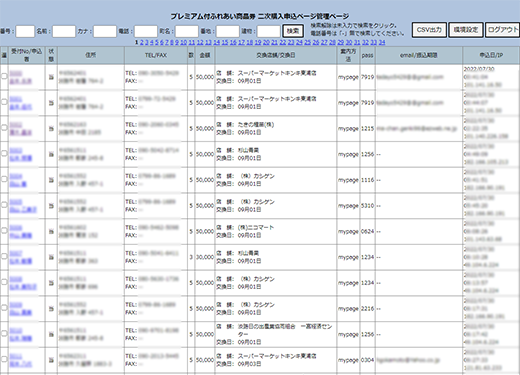
Task: Export data with CSV出力 button
Action: [429, 30]
